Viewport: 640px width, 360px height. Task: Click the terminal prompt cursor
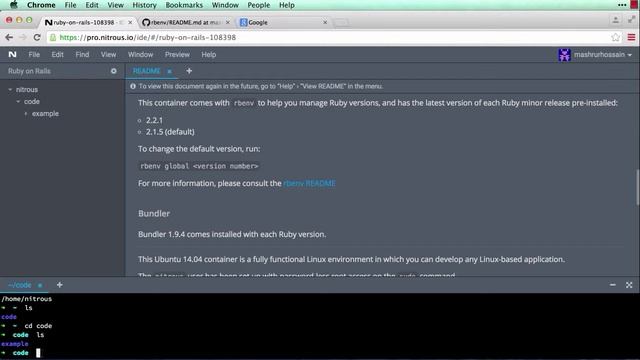[x=38, y=353]
